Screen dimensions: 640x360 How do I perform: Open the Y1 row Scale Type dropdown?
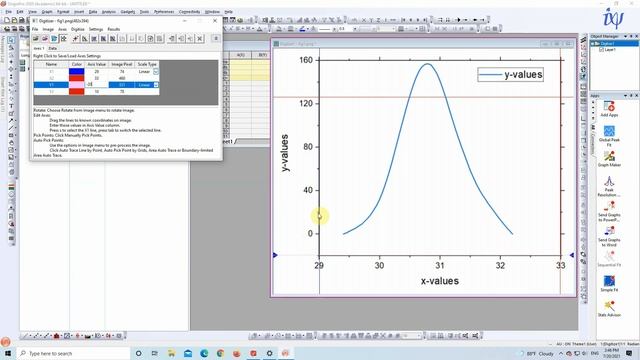tap(156, 85)
